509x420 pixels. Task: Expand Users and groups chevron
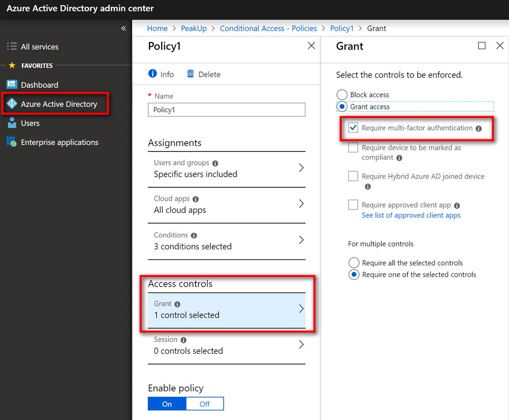pyautogui.click(x=301, y=168)
